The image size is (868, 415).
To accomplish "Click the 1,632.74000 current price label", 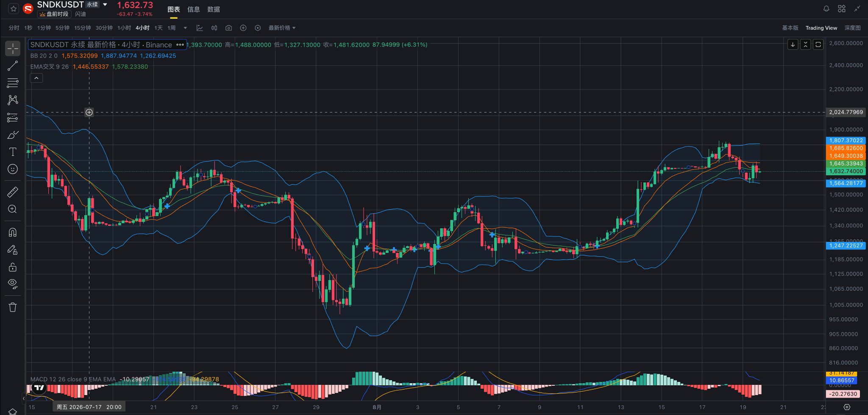I will click(x=846, y=171).
